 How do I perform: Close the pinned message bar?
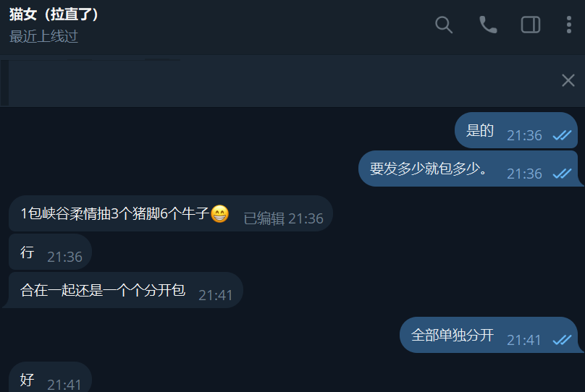pyautogui.click(x=568, y=80)
